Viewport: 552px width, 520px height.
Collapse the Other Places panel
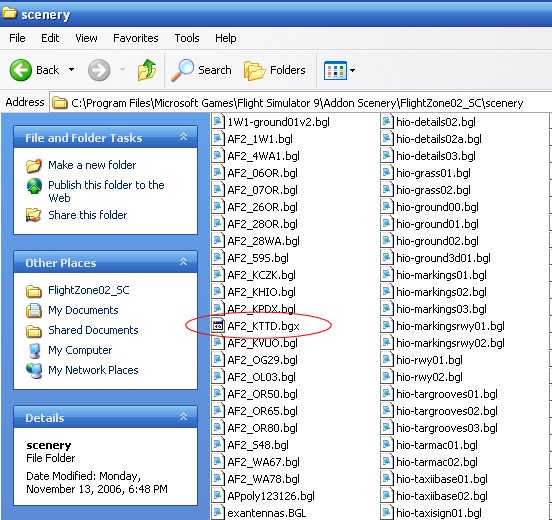[x=183, y=262]
